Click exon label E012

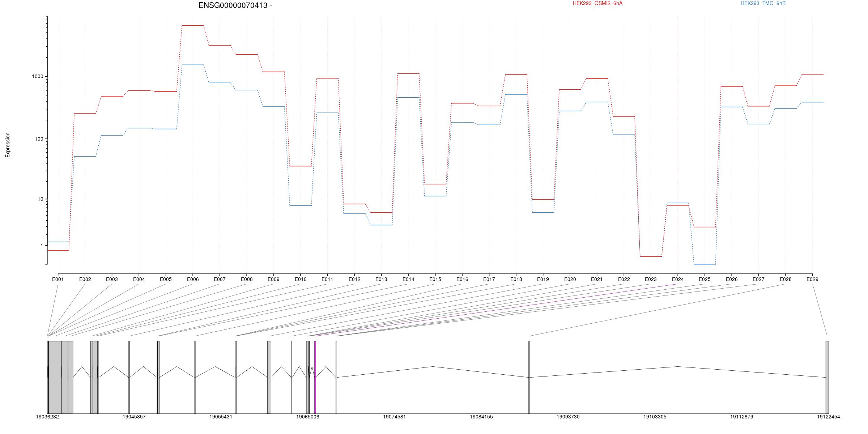click(x=354, y=279)
